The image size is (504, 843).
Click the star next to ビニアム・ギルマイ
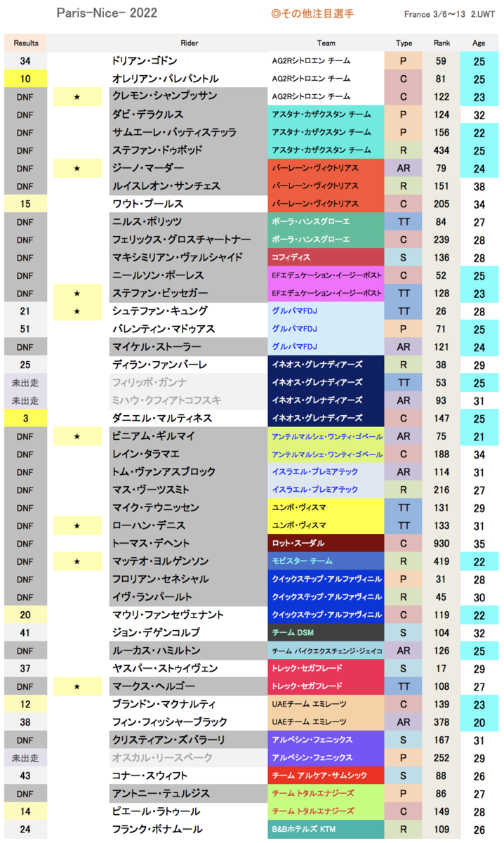pyautogui.click(x=77, y=436)
